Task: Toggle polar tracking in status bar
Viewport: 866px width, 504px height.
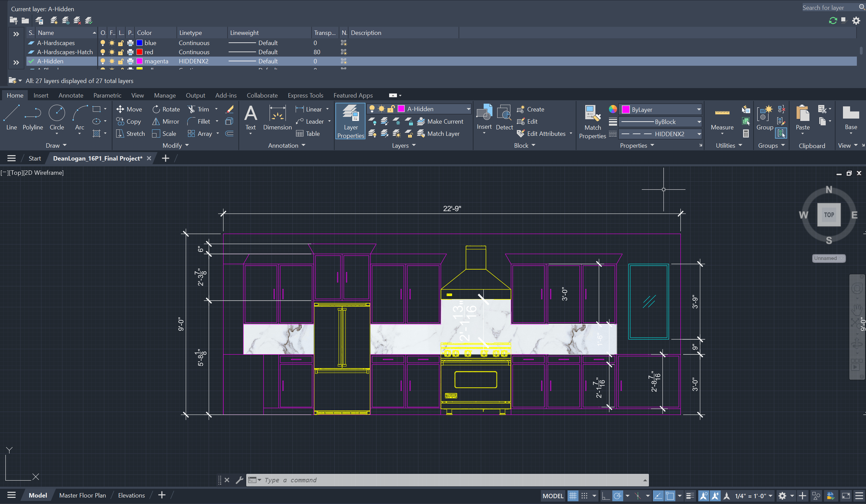Action: coord(617,496)
